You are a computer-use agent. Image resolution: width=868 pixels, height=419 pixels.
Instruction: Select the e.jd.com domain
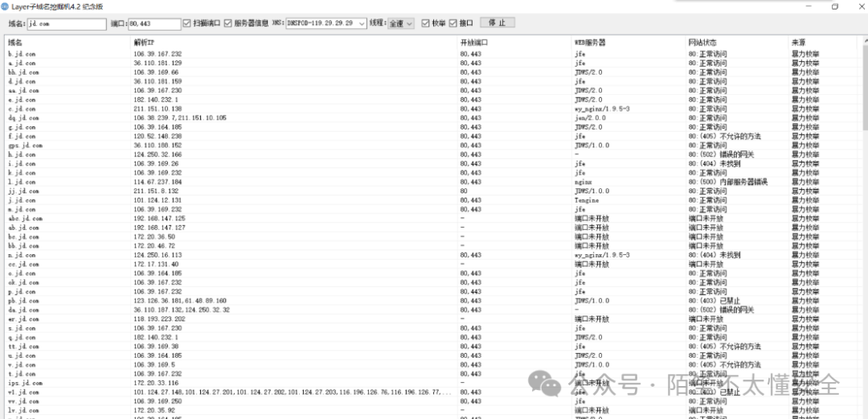pyautogui.click(x=23, y=100)
